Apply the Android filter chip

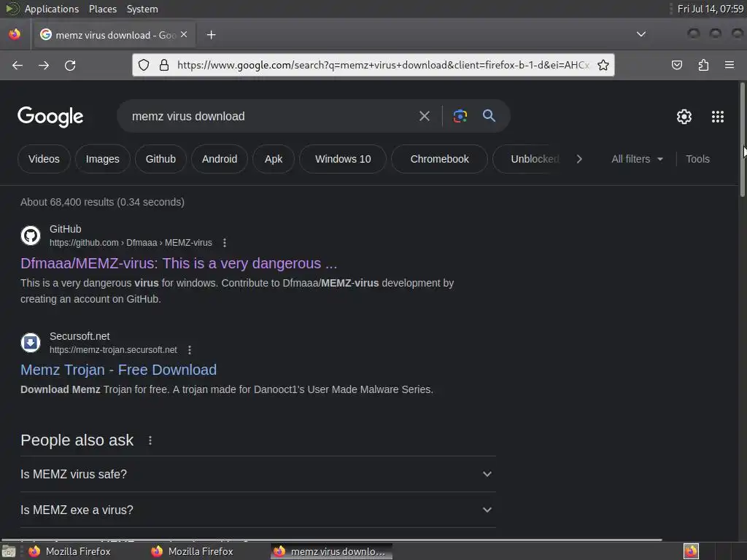point(219,159)
